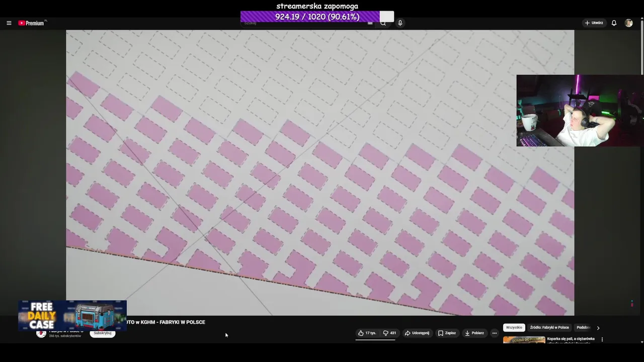Download video with Pobierz button
644x362 pixels.
474,333
